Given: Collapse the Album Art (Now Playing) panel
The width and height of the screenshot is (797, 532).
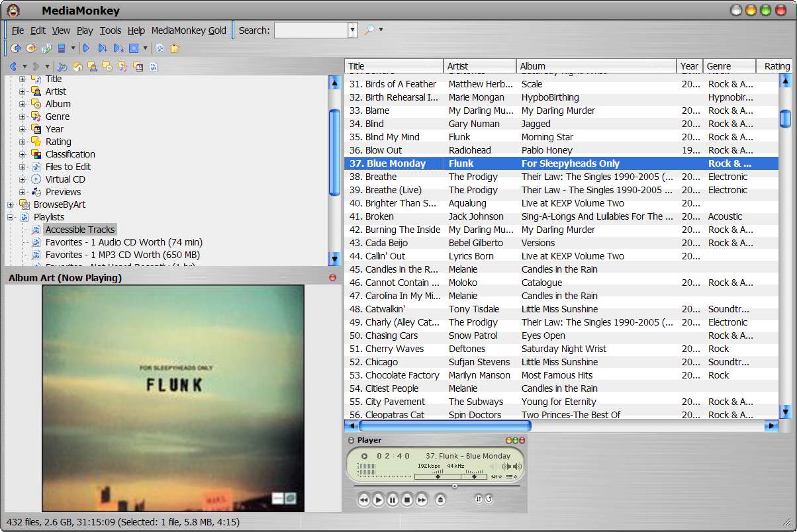Looking at the screenshot, I should [x=332, y=277].
